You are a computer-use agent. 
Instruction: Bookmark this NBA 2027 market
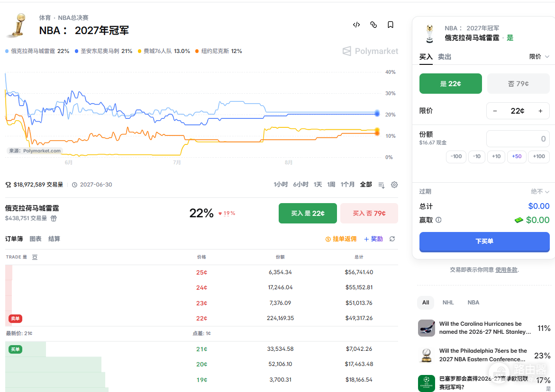[x=391, y=25]
